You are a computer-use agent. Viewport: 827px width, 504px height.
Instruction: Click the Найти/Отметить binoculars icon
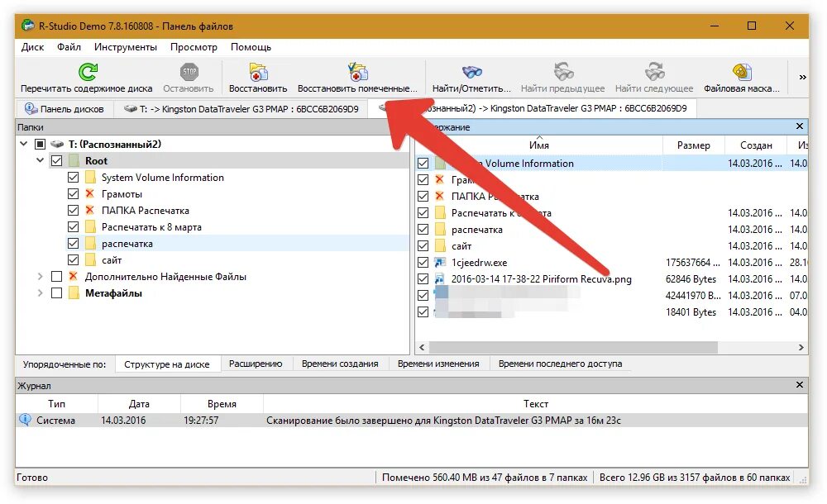tap(472, 72)
